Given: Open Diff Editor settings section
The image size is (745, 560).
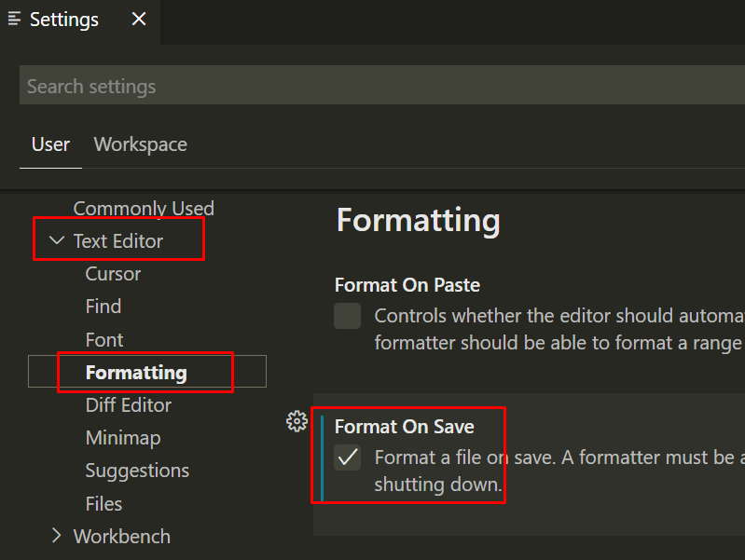Looking at the screenshot, I should click(x=129, y=405).
